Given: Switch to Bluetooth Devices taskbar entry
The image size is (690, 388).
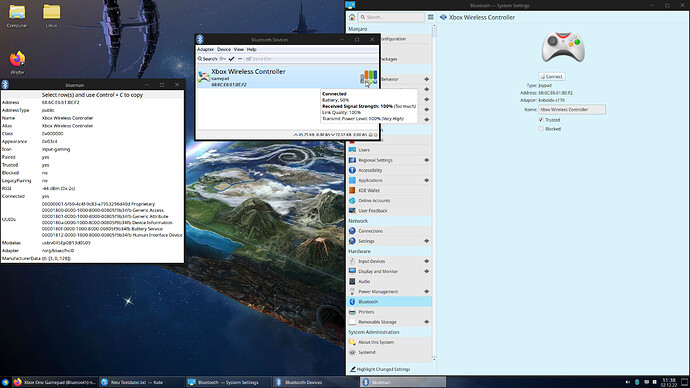Looking at the screenshot, I should pyautogui.click(x=315, y=382).
